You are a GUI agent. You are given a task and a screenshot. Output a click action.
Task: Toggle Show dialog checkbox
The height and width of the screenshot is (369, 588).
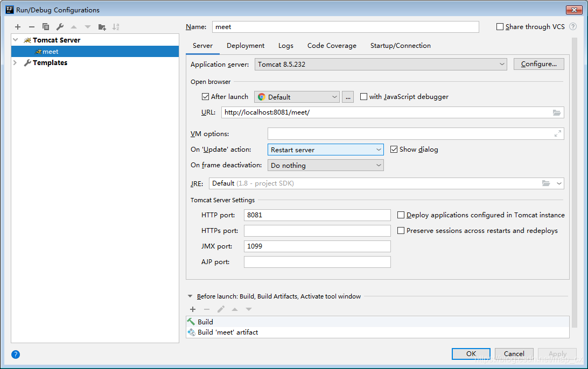coord(394,150)
